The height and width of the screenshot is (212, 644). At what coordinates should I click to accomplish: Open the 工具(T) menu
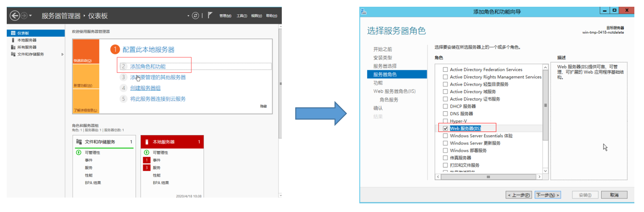pos(242,16)
